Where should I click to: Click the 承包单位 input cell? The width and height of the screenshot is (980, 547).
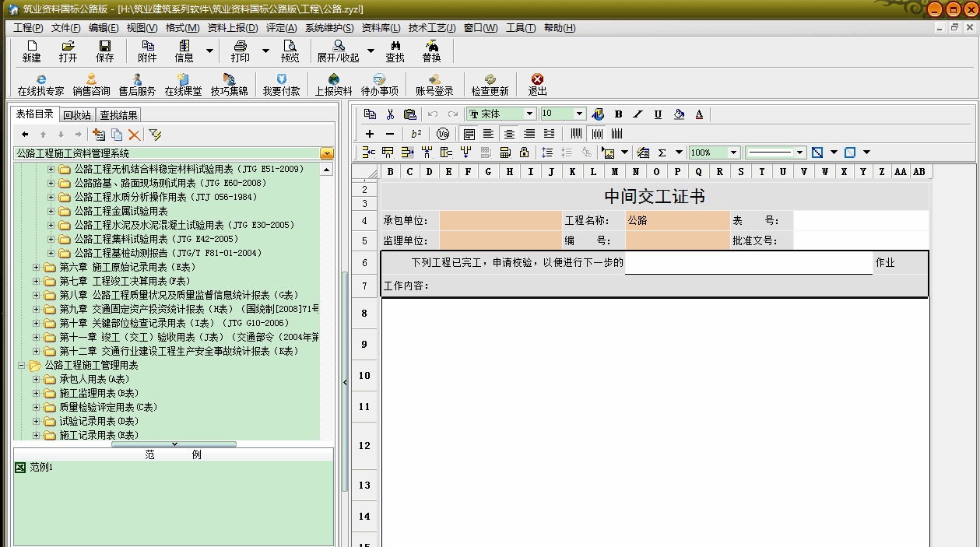click(500, 219)
